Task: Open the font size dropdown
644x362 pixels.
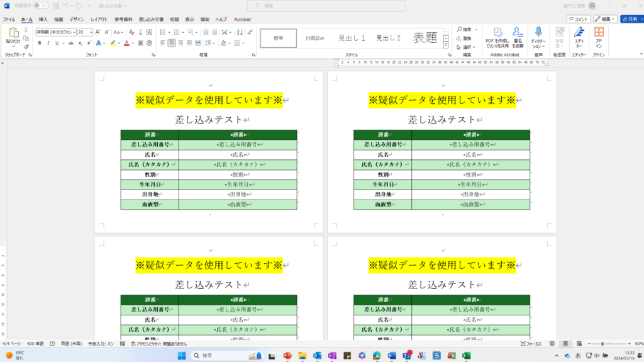Action: [91, 32]
